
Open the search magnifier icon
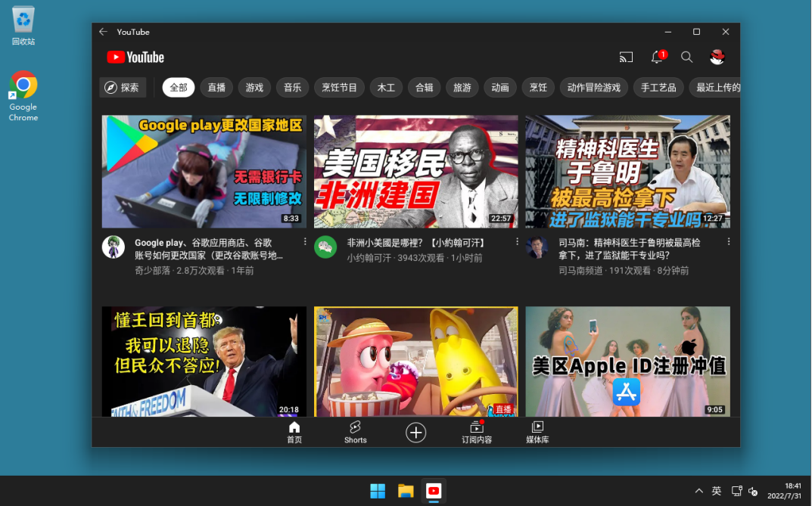pyautogui.click(x=686, y=57)
